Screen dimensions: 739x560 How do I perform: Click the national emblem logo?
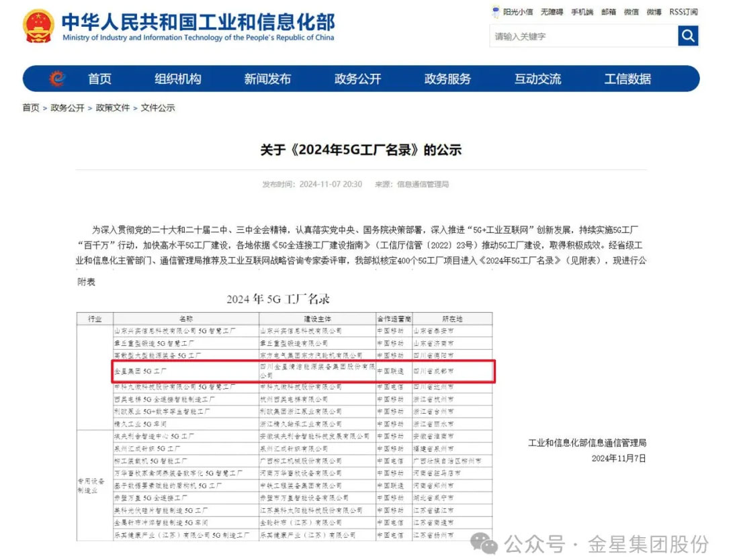coord(39,26)
